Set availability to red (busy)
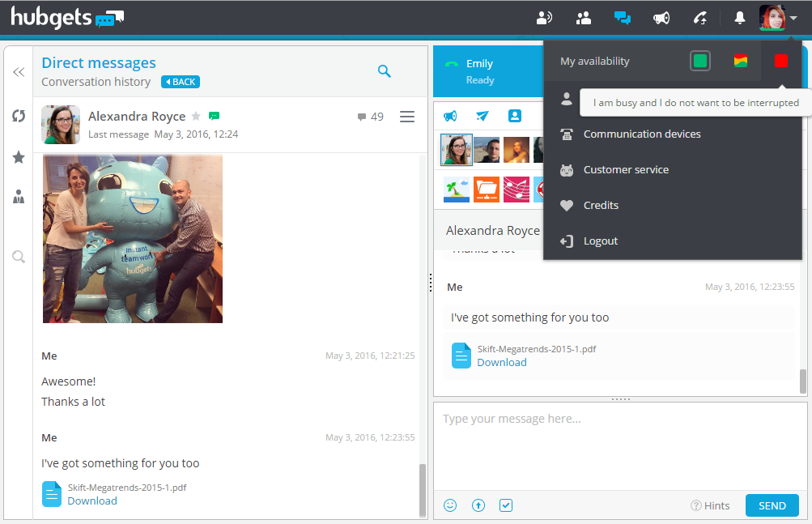Screen dimensions: 812x524 pyautogui.click(x=781, y=62)
